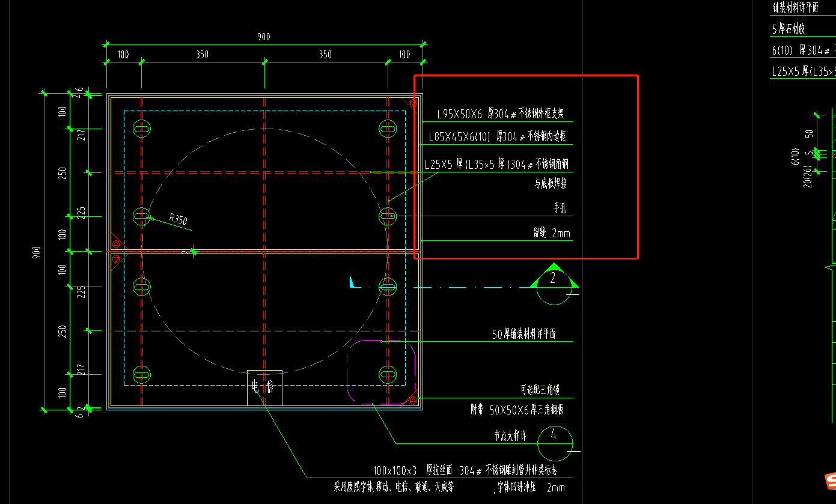Select the vertical '900' overall dimension
The image size is (836, 504).
(x=37, y=252)
